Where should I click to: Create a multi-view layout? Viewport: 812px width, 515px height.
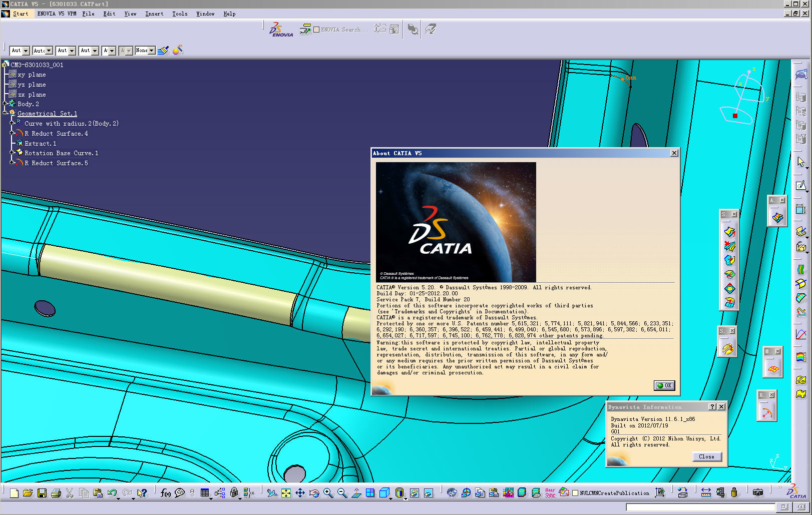coord(370,493)
